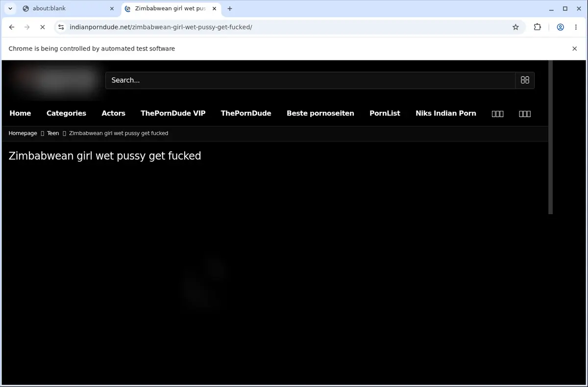Stop the page loading with X button
588x387 pixels.
(x=42, y=27)
